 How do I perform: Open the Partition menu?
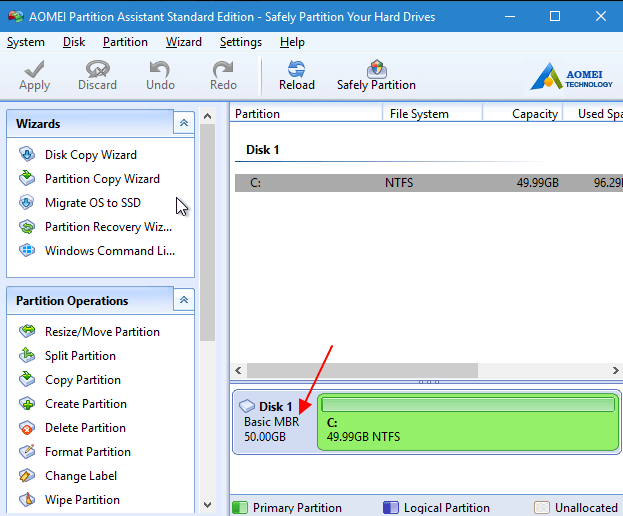125,42
